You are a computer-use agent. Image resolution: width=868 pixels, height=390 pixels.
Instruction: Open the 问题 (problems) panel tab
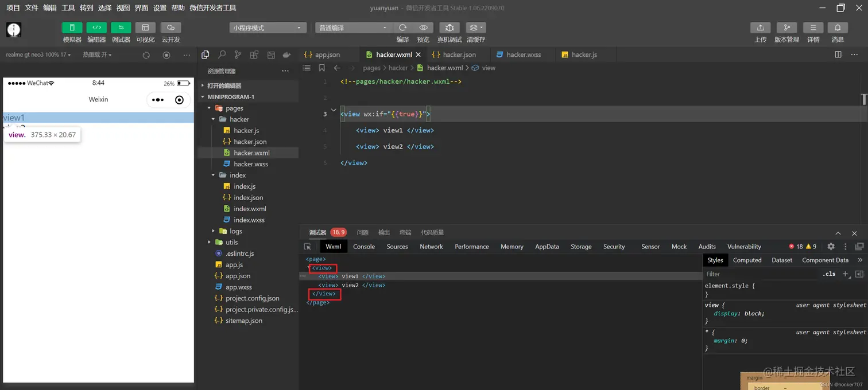click(x=363, y=232)
